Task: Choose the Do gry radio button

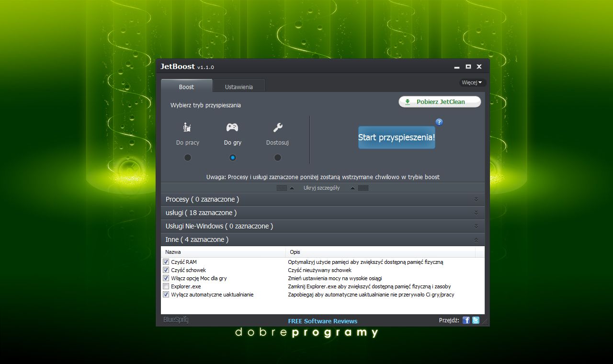Action: coord(233,158)
